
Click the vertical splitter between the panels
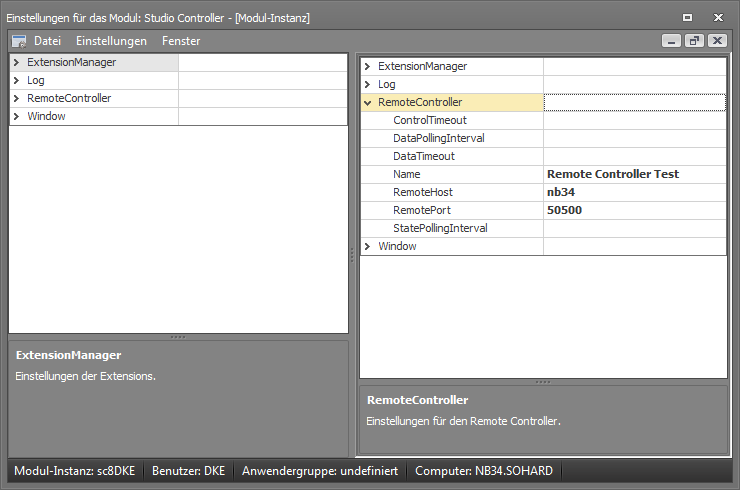[x=352, y=255]
